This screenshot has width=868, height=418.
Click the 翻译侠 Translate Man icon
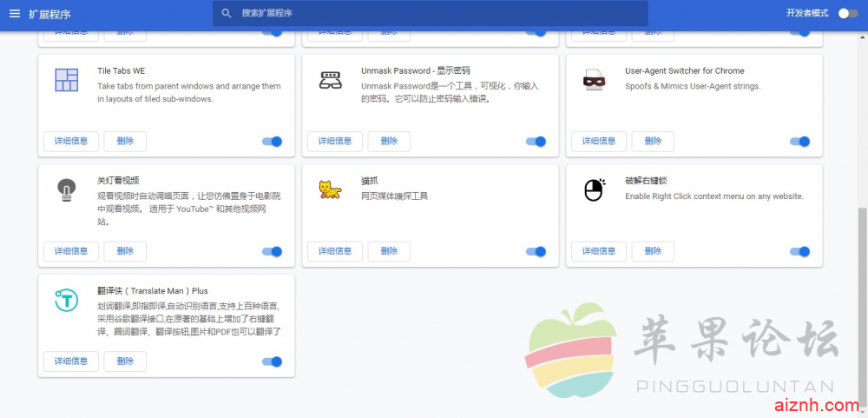click(x=67, y=300)
